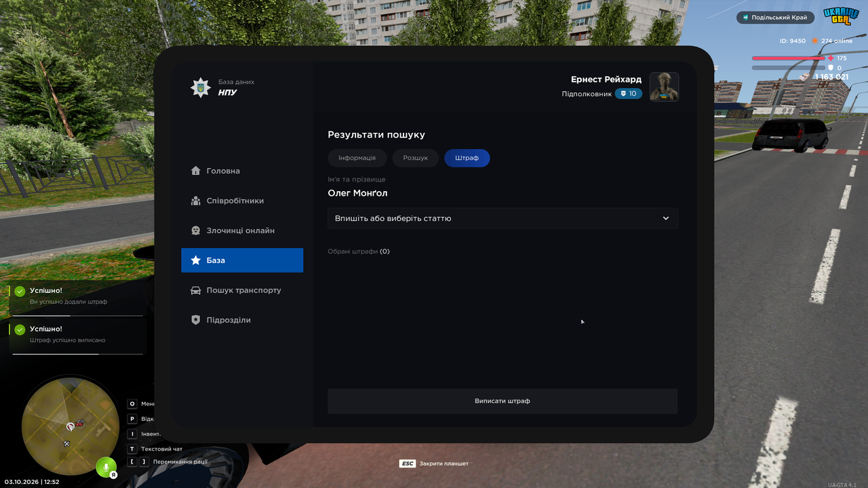Click the shield icon beside Підрозділи

coord(195,320)
